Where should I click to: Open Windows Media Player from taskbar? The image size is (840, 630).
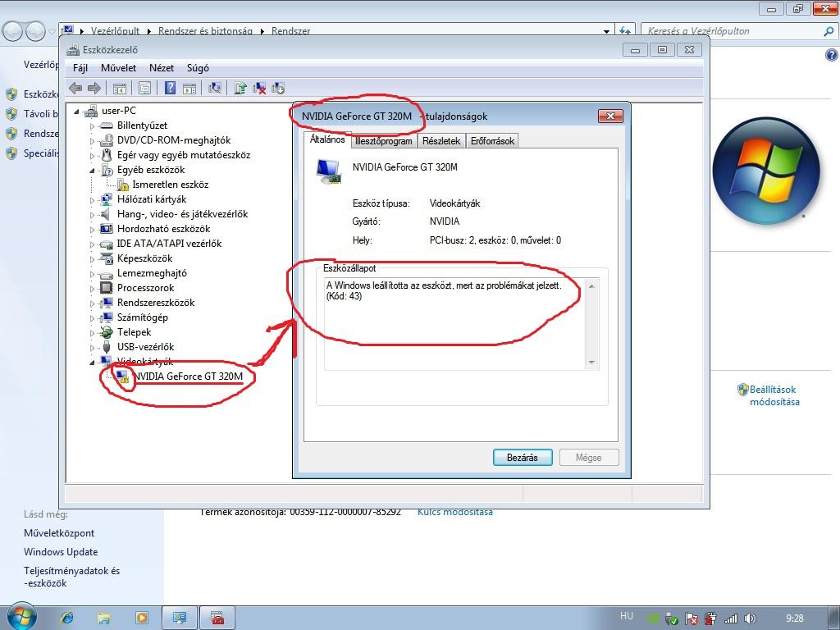tap(141, 618)
